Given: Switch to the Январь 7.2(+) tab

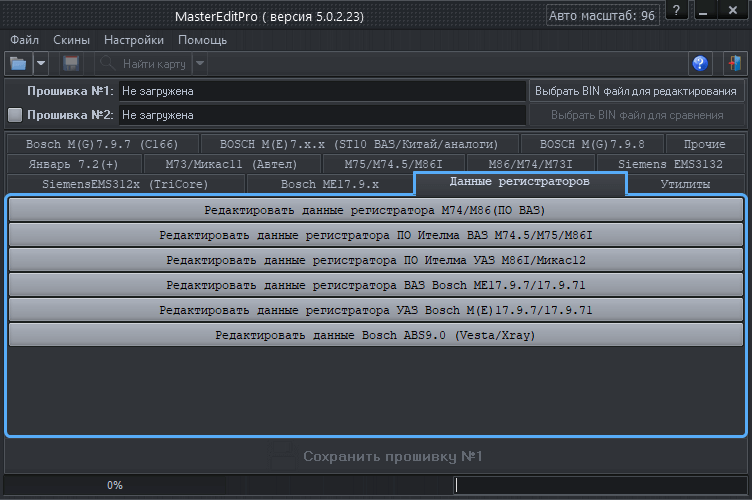Looking at the screenshot, I should pos(72,163).
